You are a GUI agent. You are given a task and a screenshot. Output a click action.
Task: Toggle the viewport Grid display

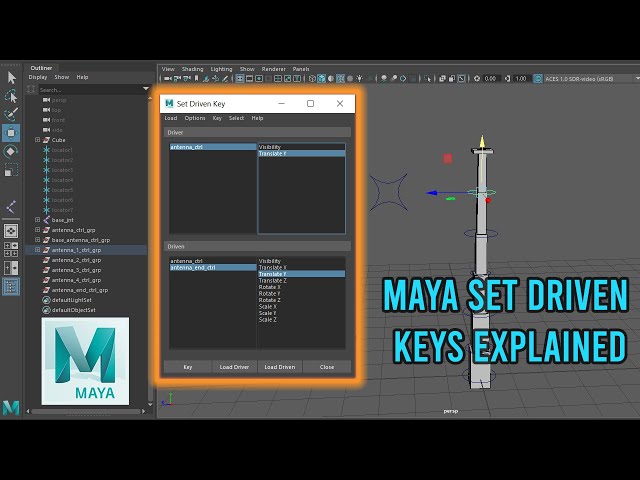pyautogui.click(x=240, y=78)
